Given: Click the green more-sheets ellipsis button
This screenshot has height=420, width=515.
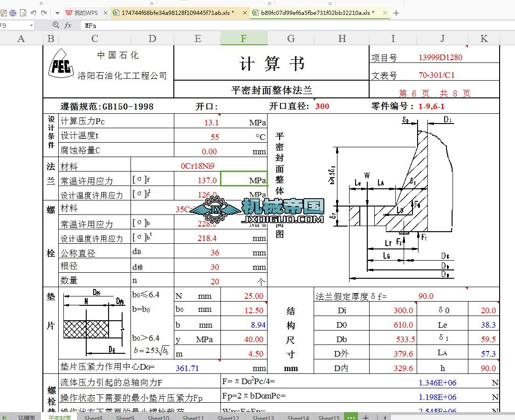Looking at the screenshot, I should coord(351,417).
